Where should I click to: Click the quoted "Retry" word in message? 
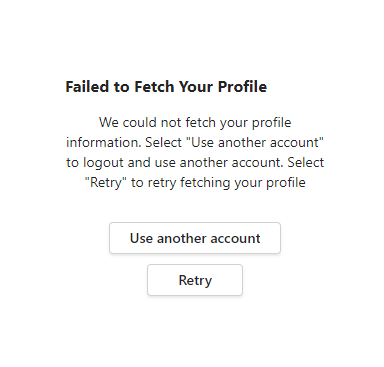pos(105,182)
